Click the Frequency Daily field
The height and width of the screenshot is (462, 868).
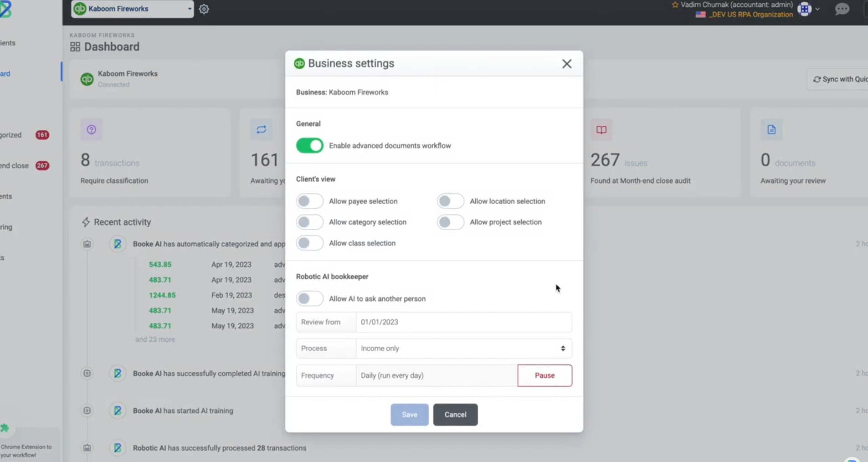(437, 375)
